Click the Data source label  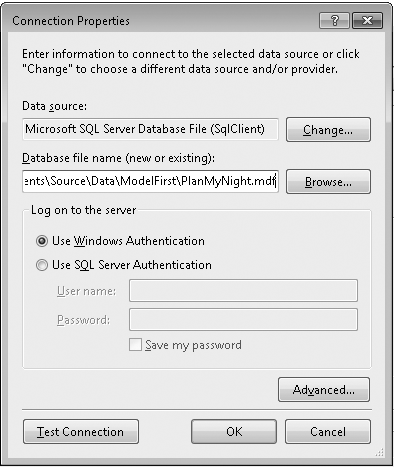54,106
